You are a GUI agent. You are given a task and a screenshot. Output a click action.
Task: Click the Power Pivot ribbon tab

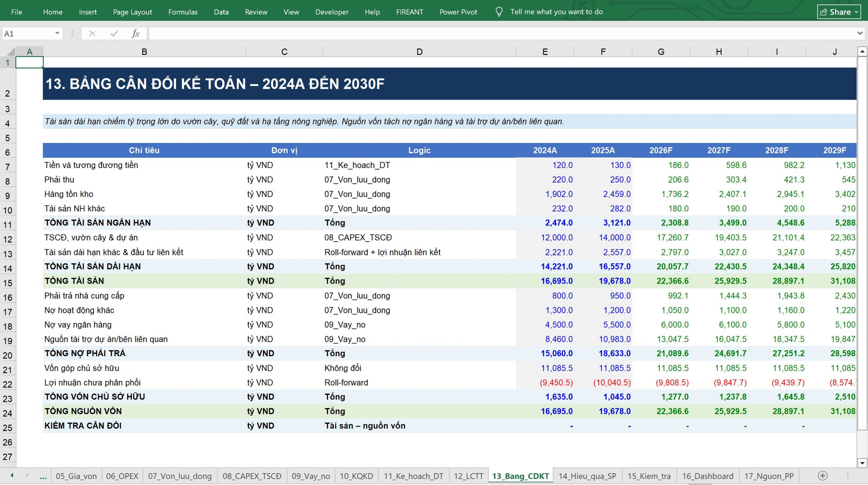[x=458, y=12]
